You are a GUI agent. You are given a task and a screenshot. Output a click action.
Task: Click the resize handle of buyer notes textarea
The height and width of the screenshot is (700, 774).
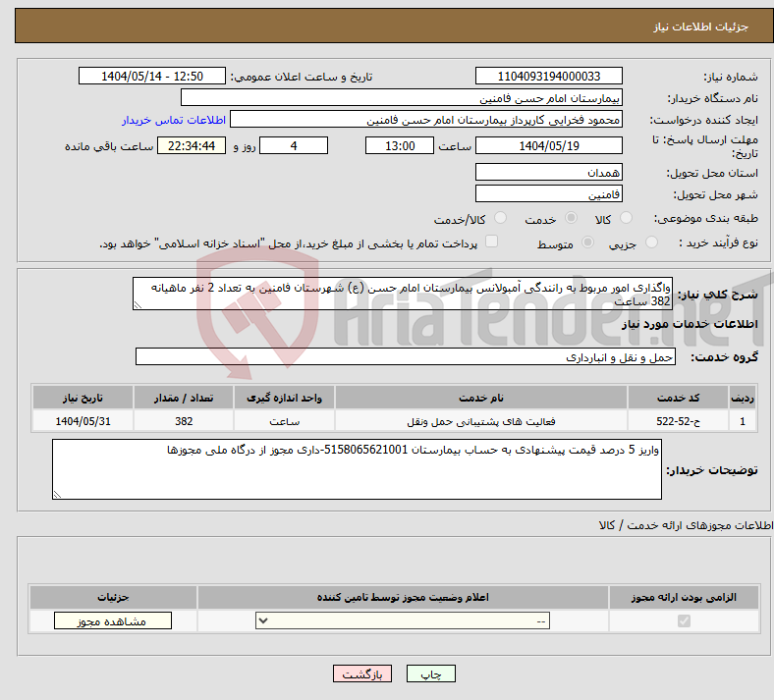(57, 494)
